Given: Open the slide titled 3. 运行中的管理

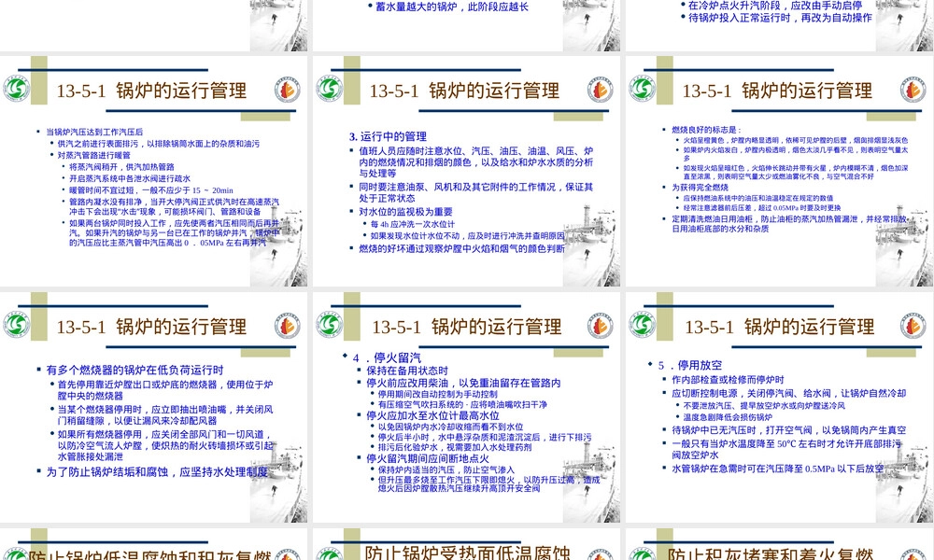Looking at the screenshot, I should pyautogui.click(x=466, y=171).
